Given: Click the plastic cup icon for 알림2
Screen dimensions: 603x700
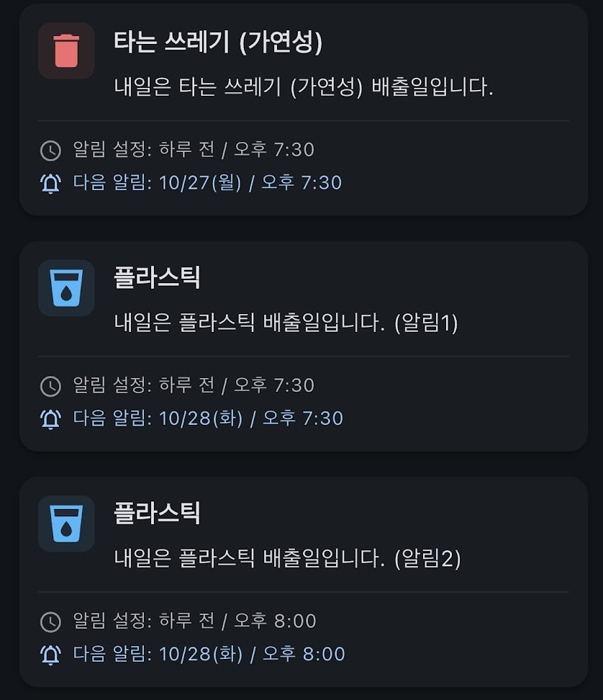Looking at the screenshot, I should point(66,523).
